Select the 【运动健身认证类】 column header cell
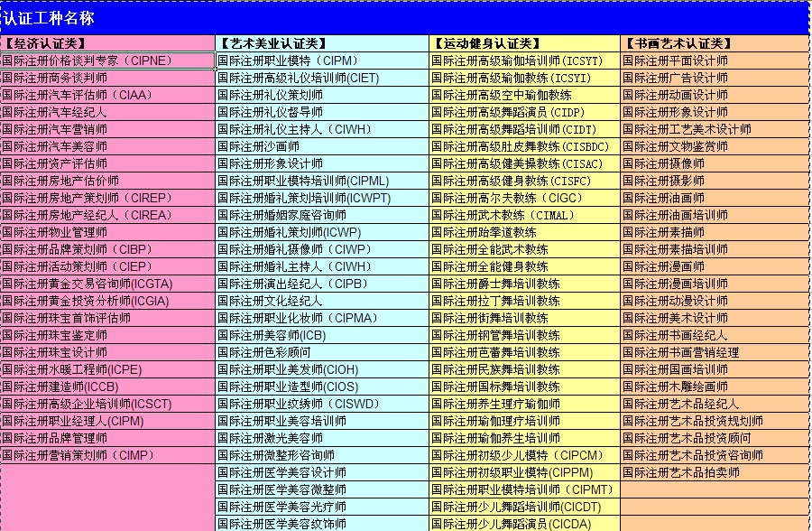Screen dimensions: 812x531 click(524, 43)
